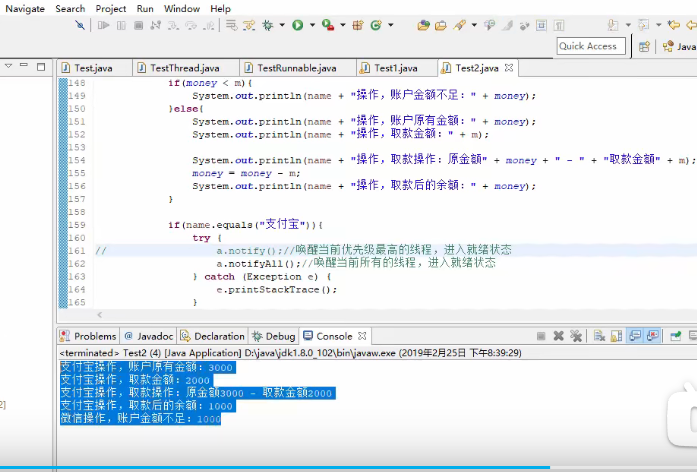Switch to the Debug view tab
This screenshot has width=697, height=472.
coord(274,336)
